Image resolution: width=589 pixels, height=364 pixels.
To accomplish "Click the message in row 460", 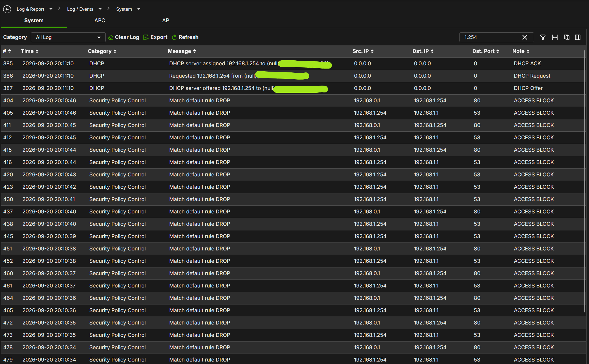I will click(x=200, y=273).
